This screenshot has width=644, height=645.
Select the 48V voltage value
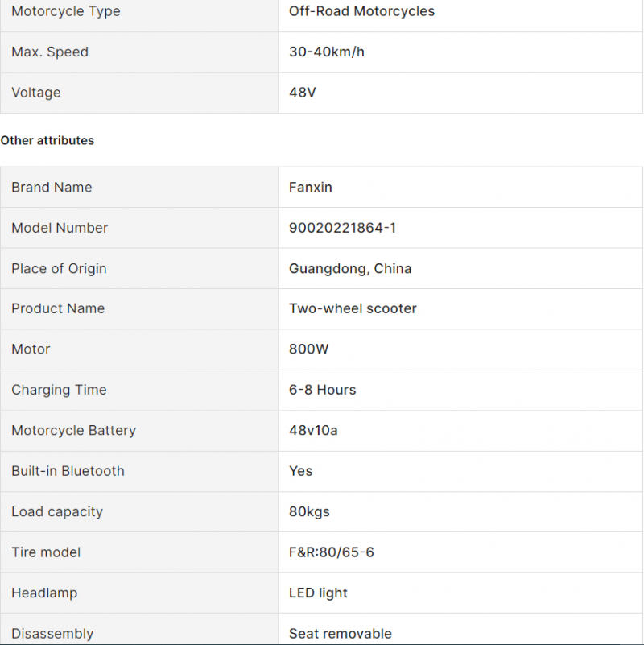(302, 93)
